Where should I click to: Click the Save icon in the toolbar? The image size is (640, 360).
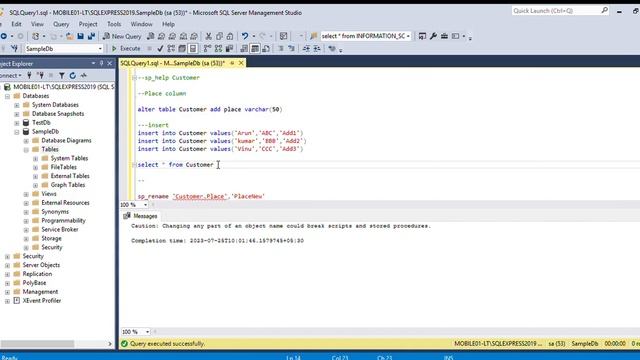[x=80, y=36]
